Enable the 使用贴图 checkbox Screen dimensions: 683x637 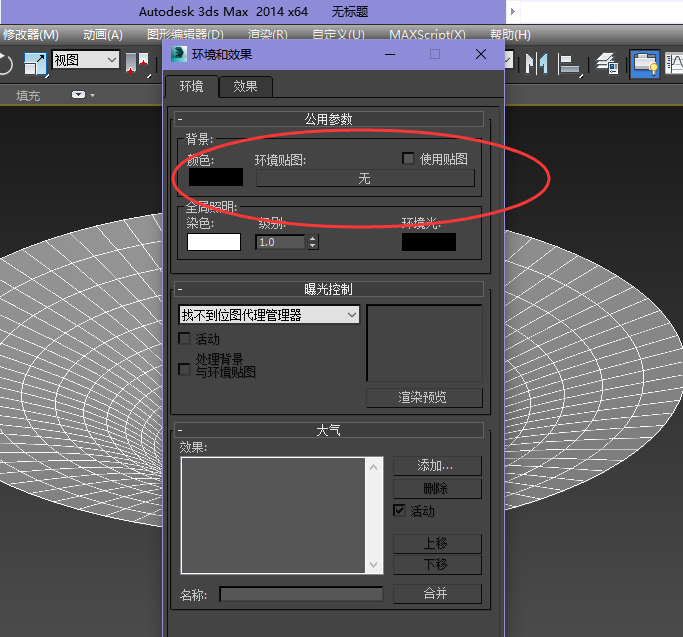[x=408, y=158]
